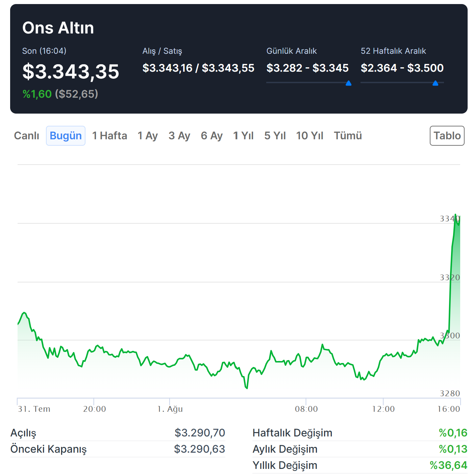The width and height of the screenshot is (471, 476).
Task: Click the Ons Altın title
Action: 58,28
